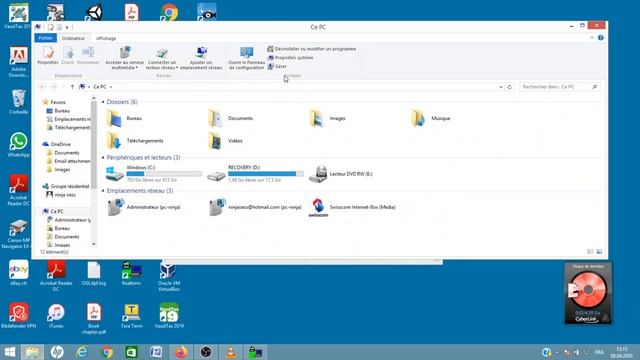
Task: Open the address bar history dropdown
Action: tap(501, 87)
